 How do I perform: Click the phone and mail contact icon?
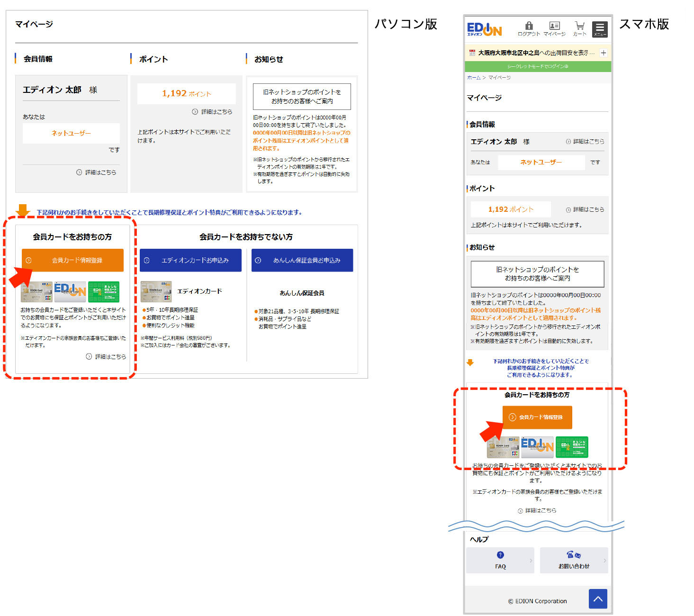574,555
